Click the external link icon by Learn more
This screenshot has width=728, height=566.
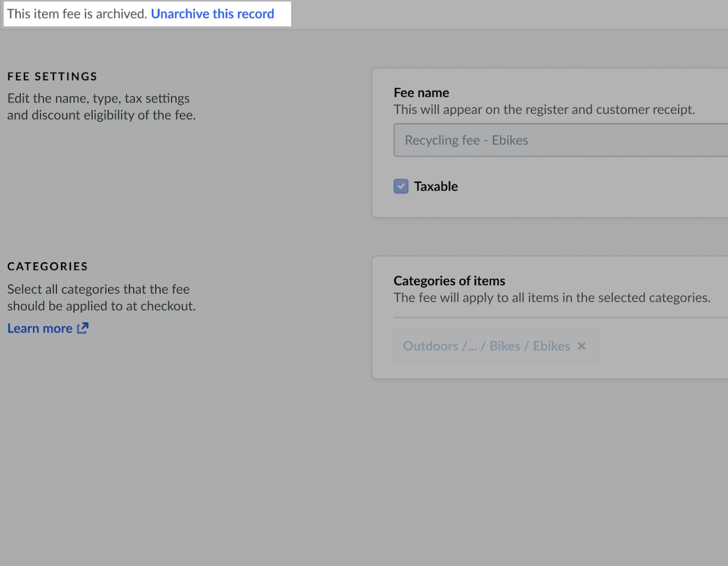83,328
